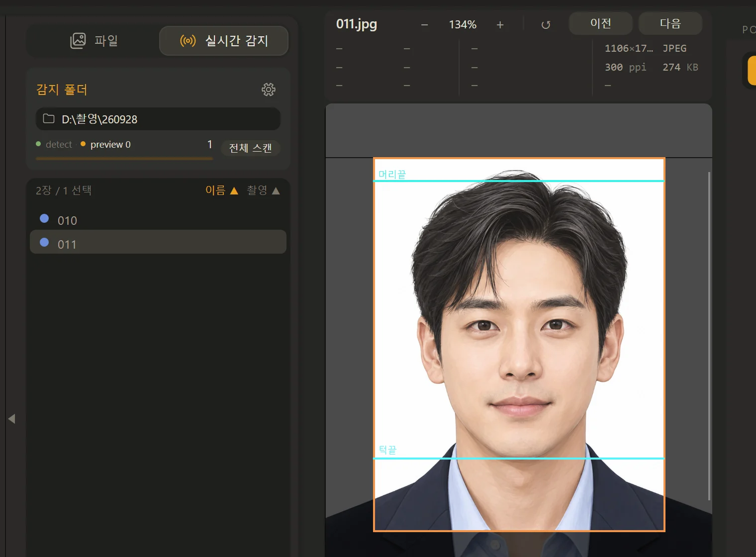Click the 2장 / 1 선택 count text
The image size is (756, 557).
point(64,190)
